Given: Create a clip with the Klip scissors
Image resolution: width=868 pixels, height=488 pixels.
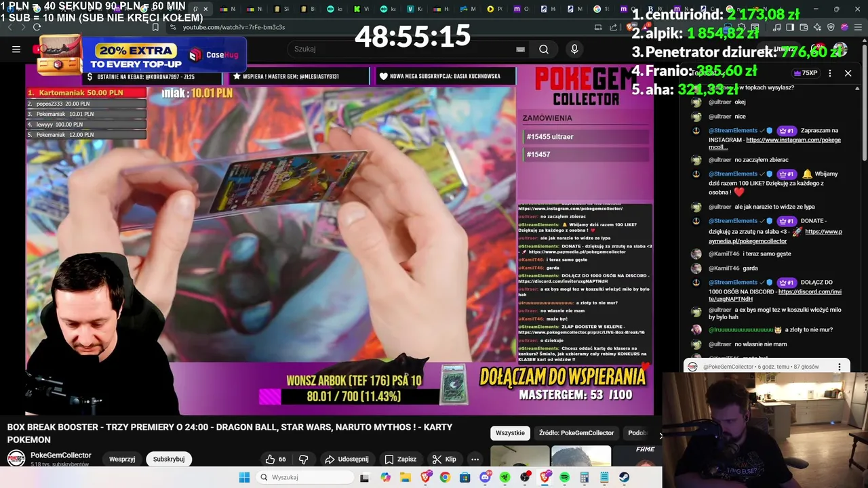Looking at the screenshot, I should pos(444,459).
